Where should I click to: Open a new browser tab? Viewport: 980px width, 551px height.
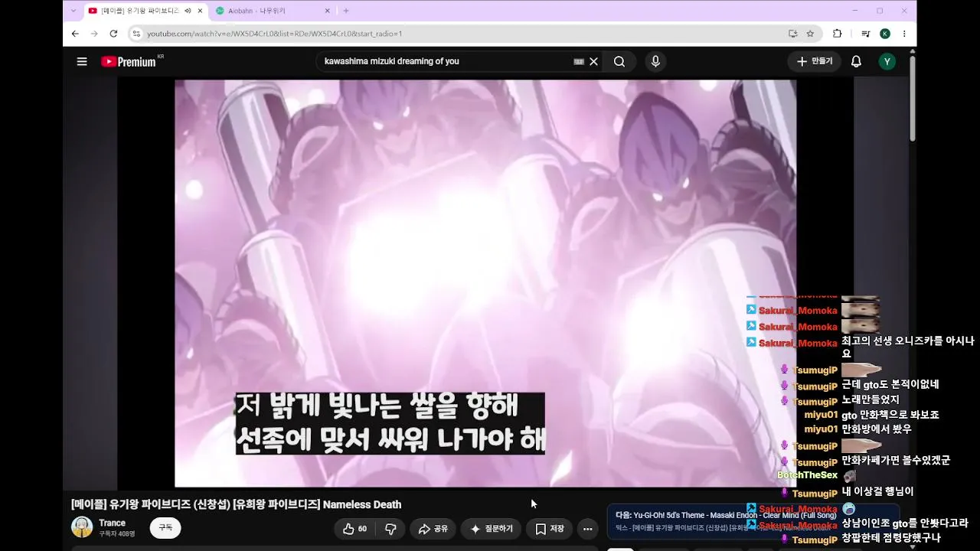point(346,11)
